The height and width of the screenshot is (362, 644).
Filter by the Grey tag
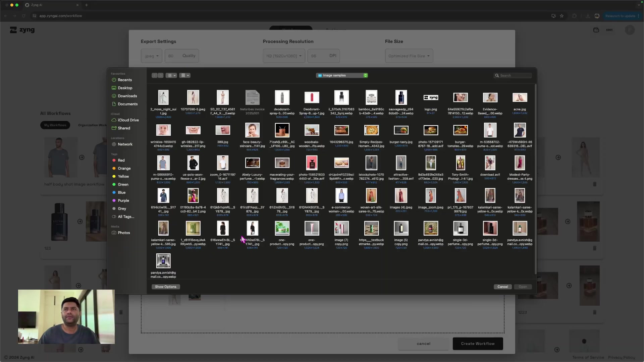[x=122, y=209]
